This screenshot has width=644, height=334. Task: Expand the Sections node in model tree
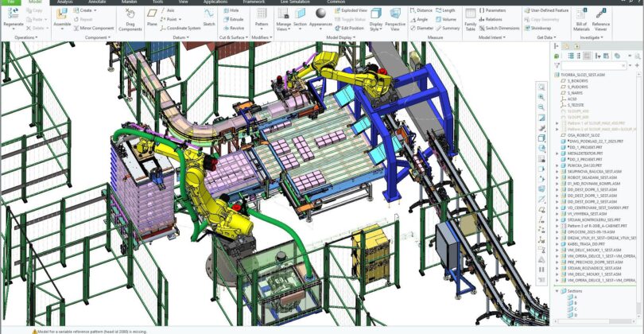coord(556,291)
